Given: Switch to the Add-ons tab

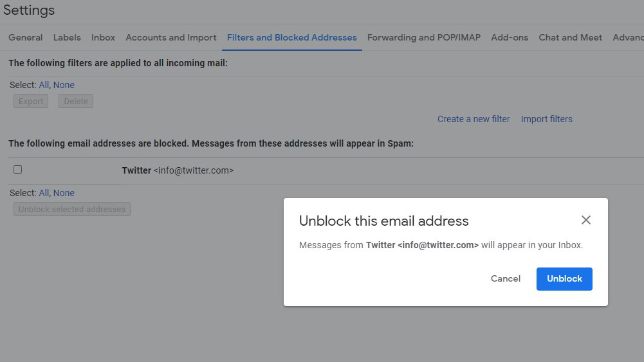Looking at the screenshot, I should (x=510, y=37).
